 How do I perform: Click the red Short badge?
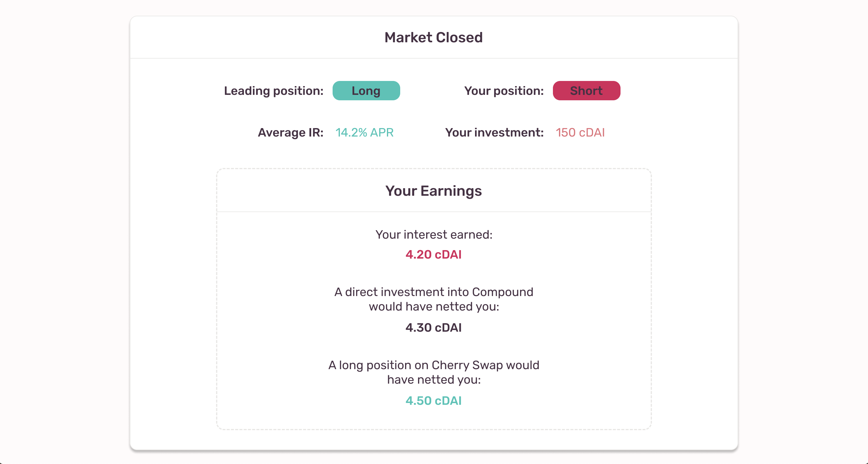586,91
